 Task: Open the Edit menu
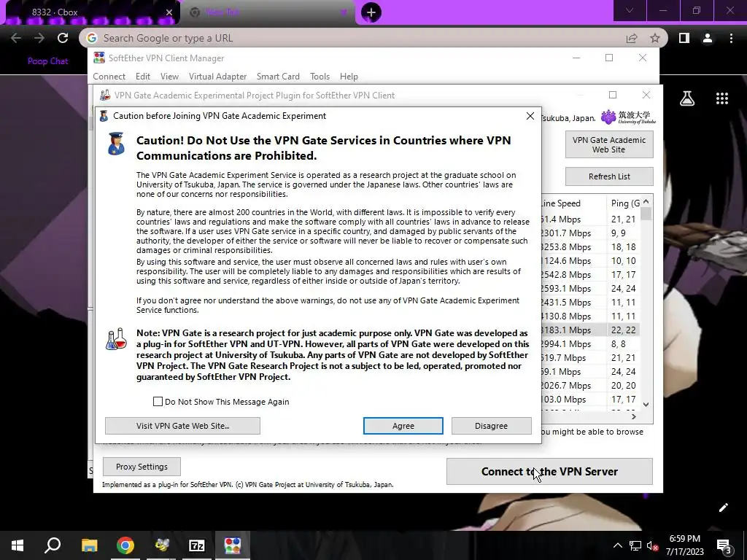click(x=142, y=76)
